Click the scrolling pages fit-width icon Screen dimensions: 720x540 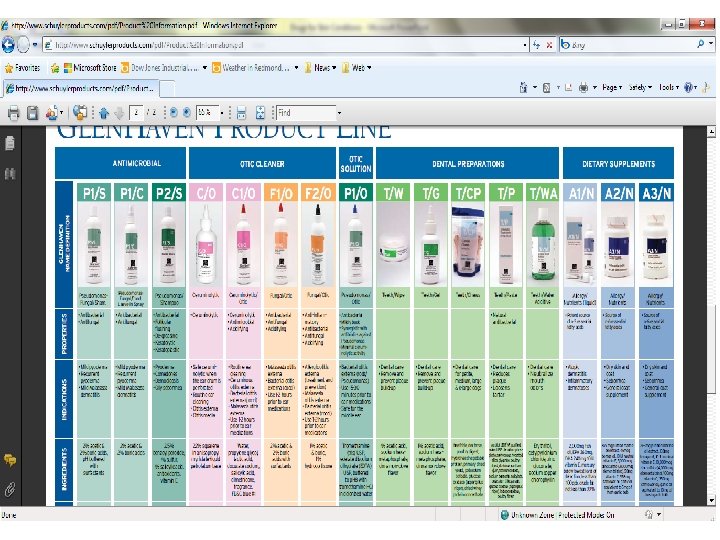(242, 113)
